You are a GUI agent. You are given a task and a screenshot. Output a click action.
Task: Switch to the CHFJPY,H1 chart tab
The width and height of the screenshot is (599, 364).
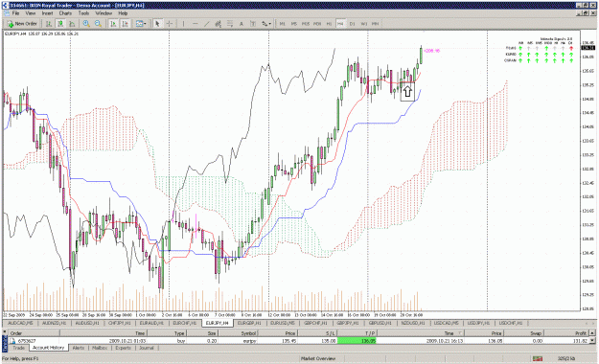tap(120, 323)
